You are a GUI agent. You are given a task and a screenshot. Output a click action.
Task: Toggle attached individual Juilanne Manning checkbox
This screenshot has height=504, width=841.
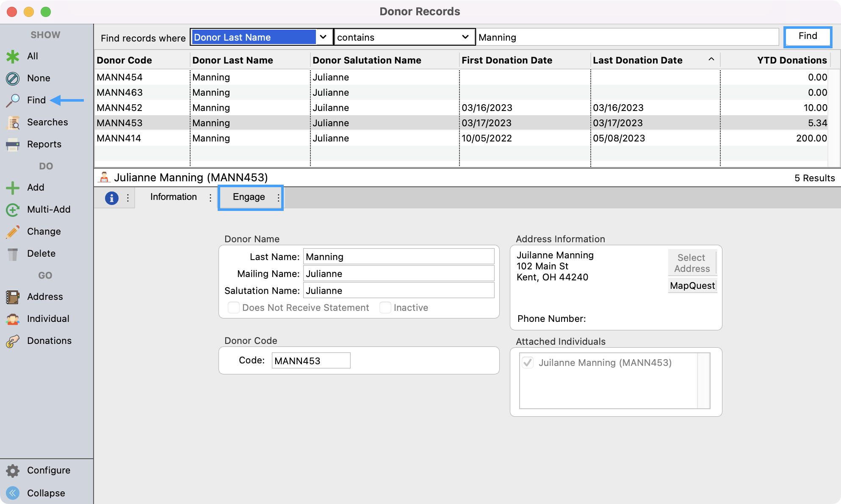point(528,363)
